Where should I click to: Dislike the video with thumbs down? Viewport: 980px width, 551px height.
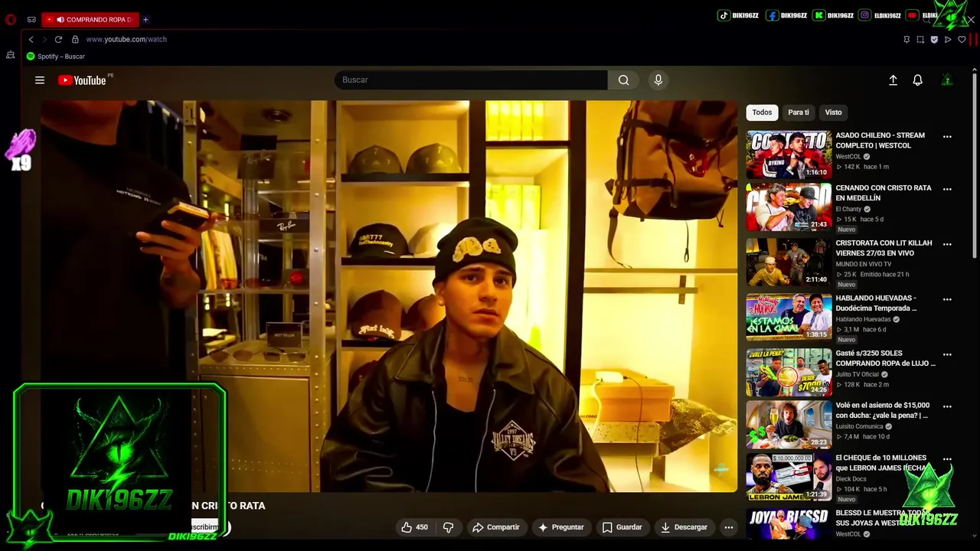click(449, 527)
